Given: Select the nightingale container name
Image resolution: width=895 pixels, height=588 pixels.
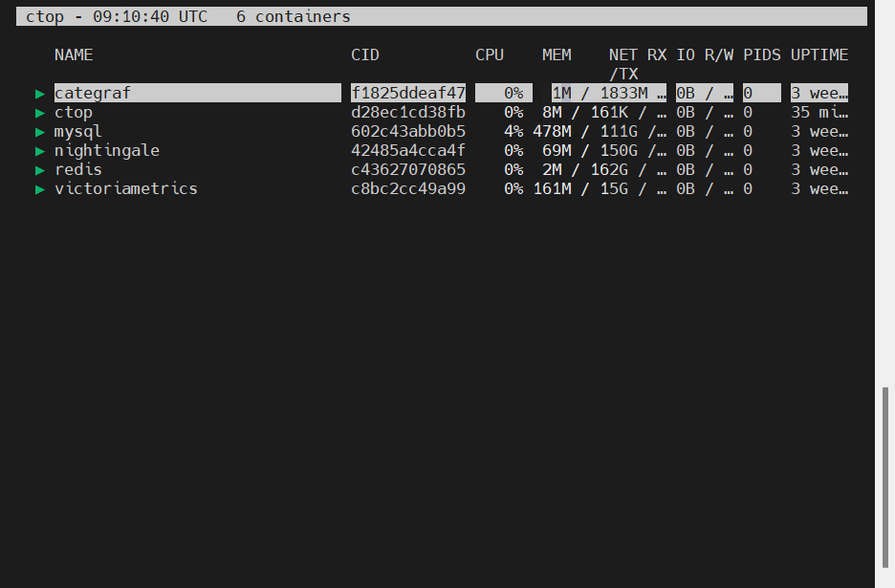Looking at the screenshot, I should click(x=107, y=151).
